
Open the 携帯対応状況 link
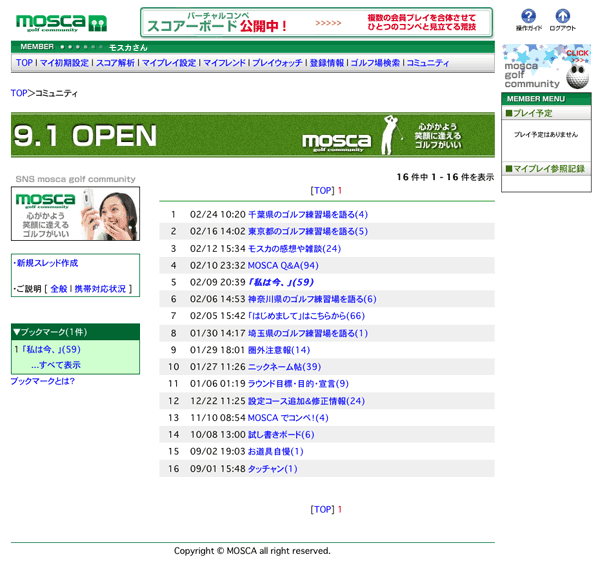[x=100, y=289]
